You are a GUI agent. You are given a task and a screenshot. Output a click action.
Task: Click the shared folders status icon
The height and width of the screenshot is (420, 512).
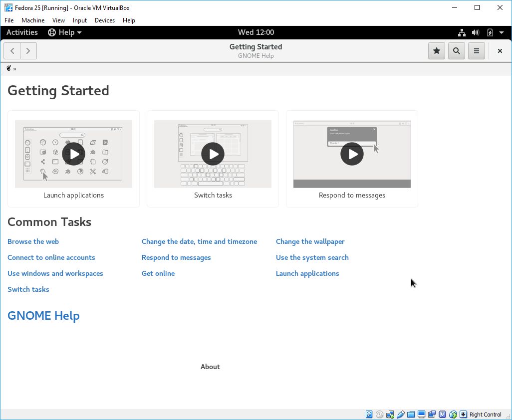point(411,415)
